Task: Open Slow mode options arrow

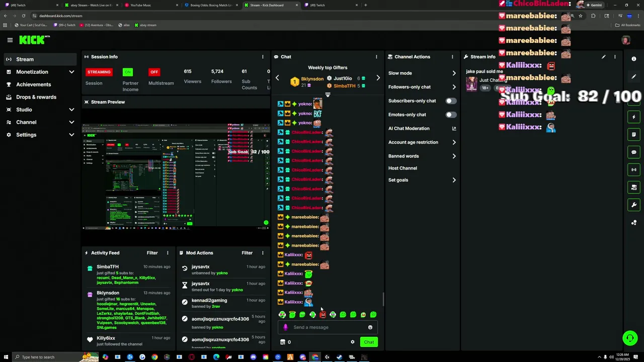Action: click(x=454, y=73)
